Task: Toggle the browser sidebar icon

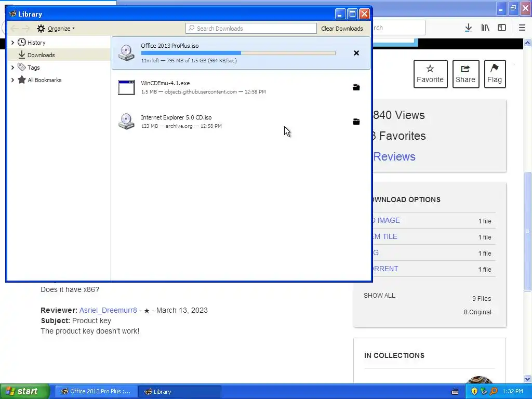Action: (x=502, y=28)
